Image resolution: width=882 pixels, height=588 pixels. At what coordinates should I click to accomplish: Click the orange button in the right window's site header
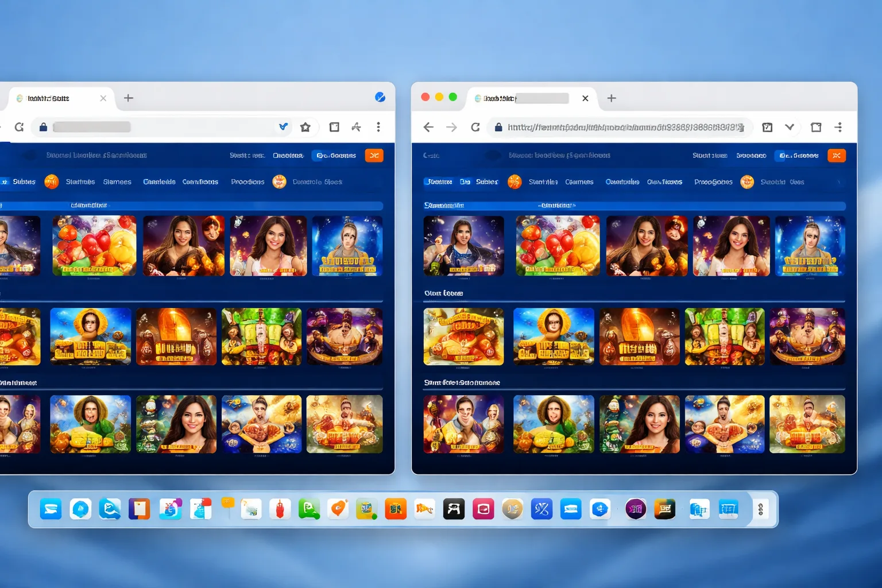(x=837, y=155)
